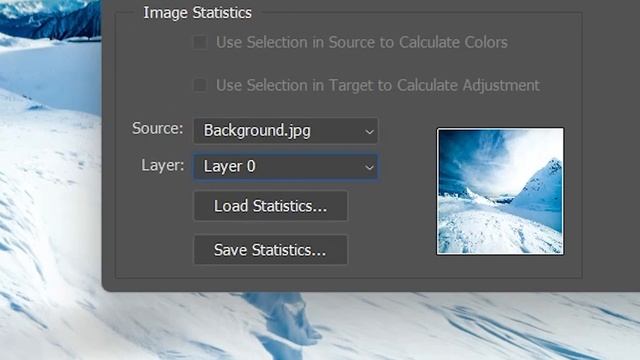Click the Image Statistics group title
640x360 pixels.
(197, 13)
